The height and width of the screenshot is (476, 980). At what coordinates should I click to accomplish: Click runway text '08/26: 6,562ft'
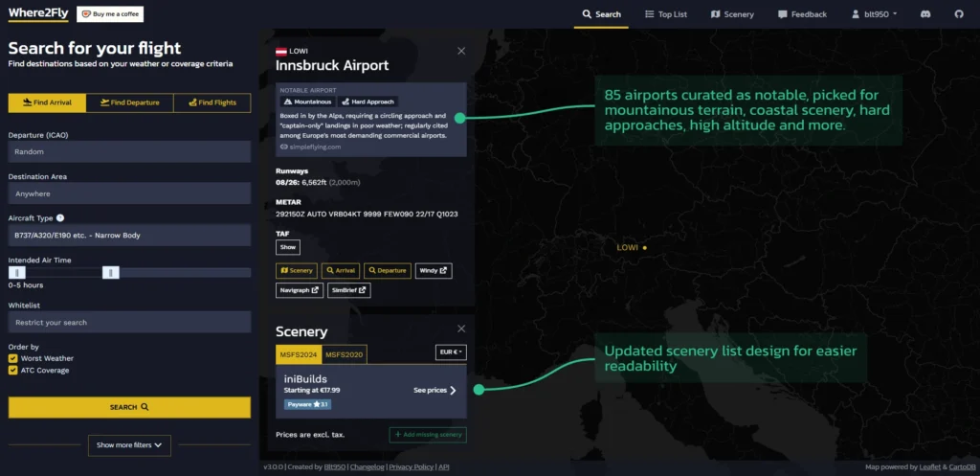[301, 183]
